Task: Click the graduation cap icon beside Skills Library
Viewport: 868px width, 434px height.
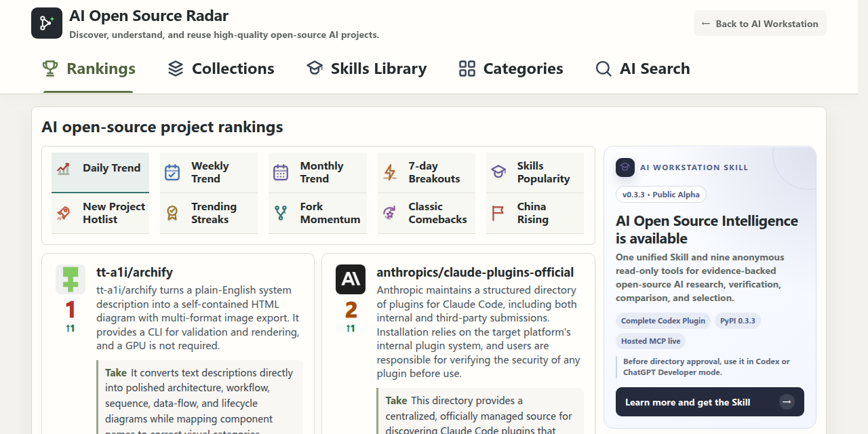Action: [x=315, y=68]
